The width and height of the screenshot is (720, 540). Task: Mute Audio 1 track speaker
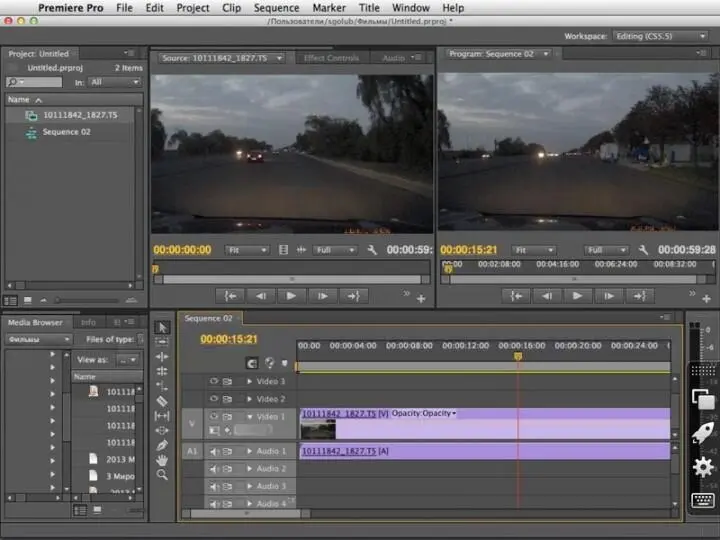click(x=214, y=451)
